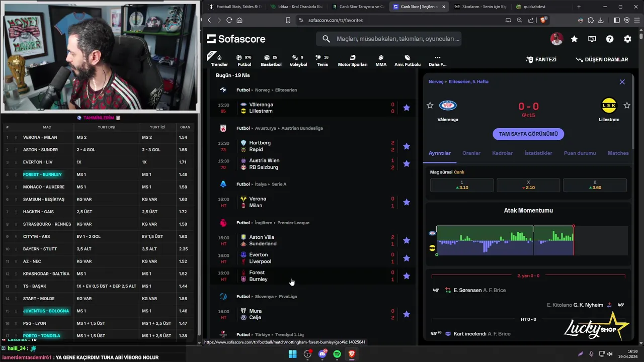
Task: Open help question mark icon
Action: point(610,39)
